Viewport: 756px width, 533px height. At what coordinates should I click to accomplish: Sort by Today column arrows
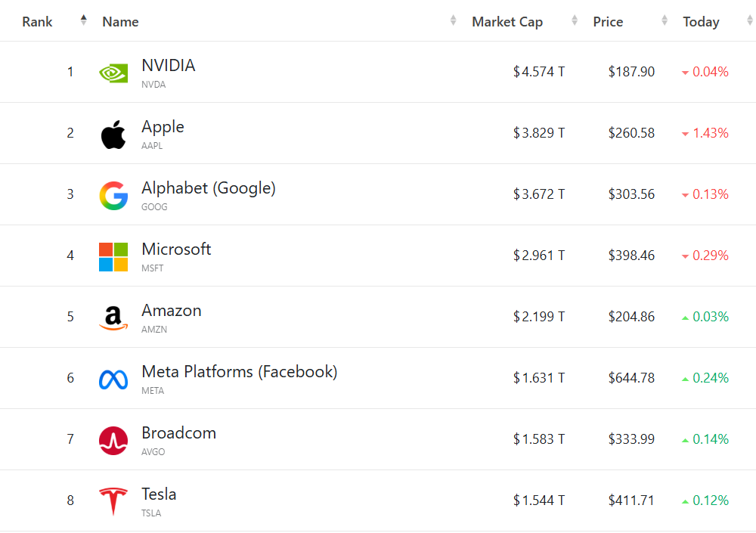(749, 21)
